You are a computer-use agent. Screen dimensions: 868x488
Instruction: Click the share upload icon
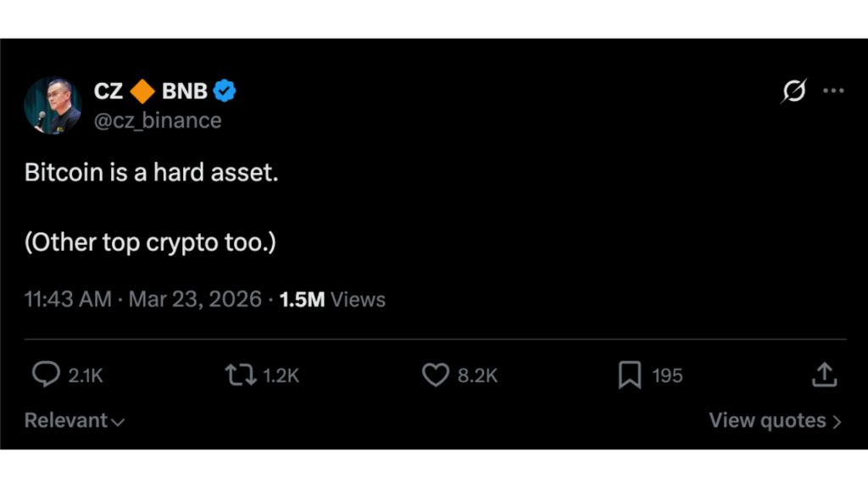pyautogui.click(x=824, y=374)
